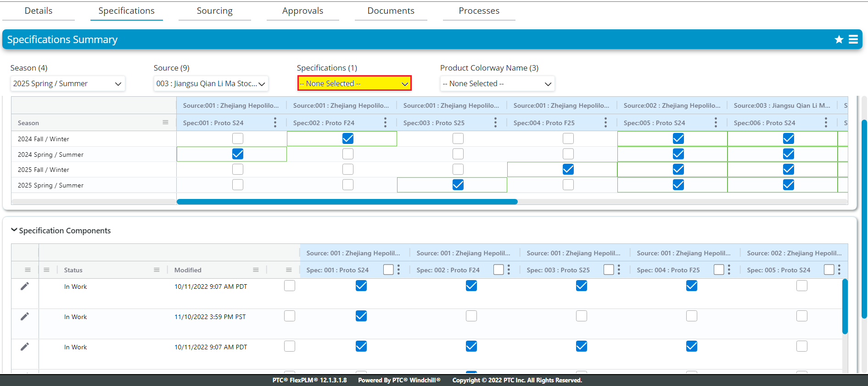
Task: Open leftmost components grid menu icon
Action: click(x=28, y=270)
